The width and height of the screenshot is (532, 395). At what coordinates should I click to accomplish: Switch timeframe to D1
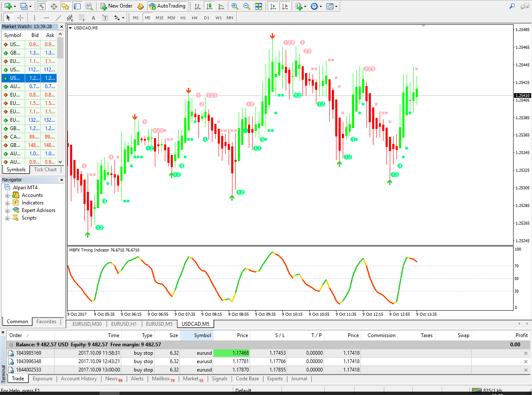point(206,18)
